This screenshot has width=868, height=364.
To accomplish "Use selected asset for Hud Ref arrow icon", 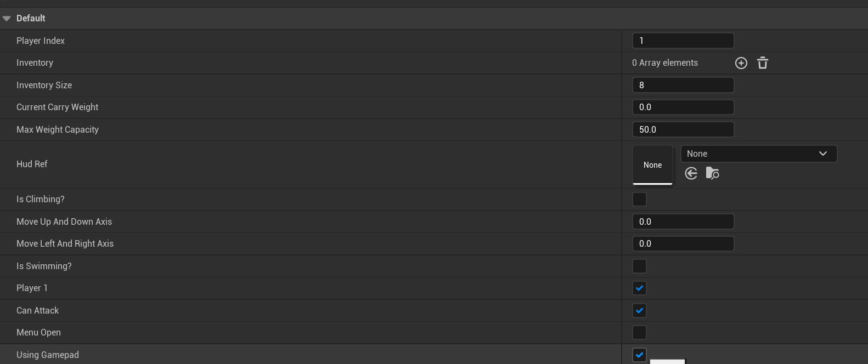I will 691,174.
